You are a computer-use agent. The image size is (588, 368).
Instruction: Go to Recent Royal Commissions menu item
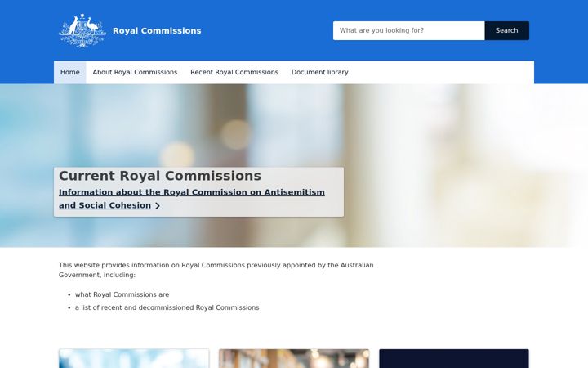click(x=234, y=72)
